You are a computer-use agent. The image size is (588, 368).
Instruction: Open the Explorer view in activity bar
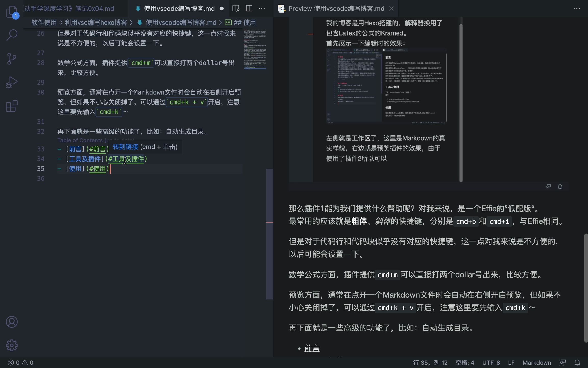pos(12,12)
